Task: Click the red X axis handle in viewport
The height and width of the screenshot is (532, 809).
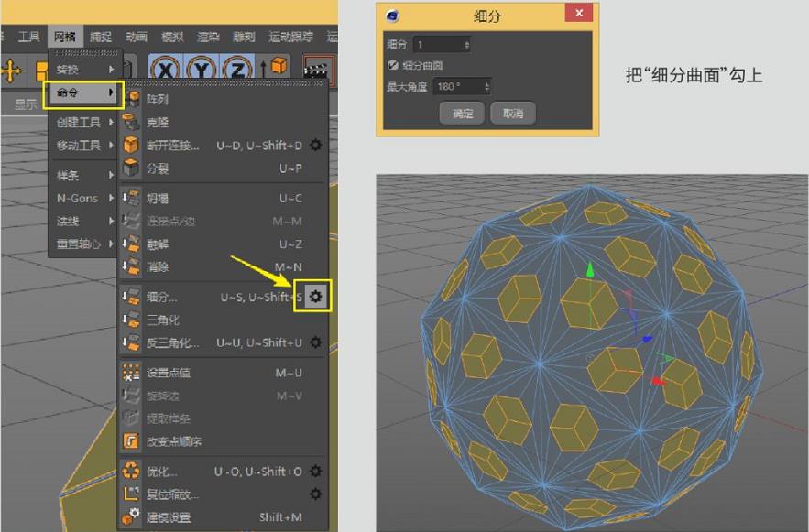Action: pyautogui.click(x=657, y=381)
